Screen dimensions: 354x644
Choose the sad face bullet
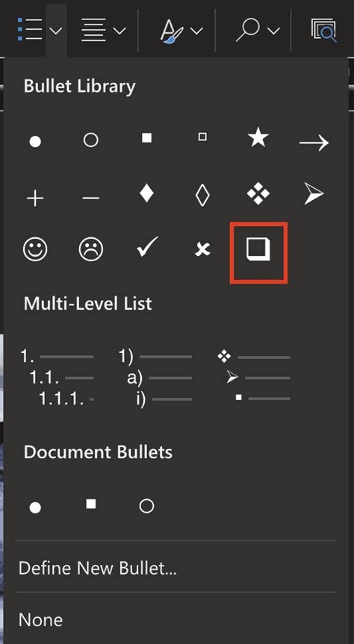pos(91,249)
